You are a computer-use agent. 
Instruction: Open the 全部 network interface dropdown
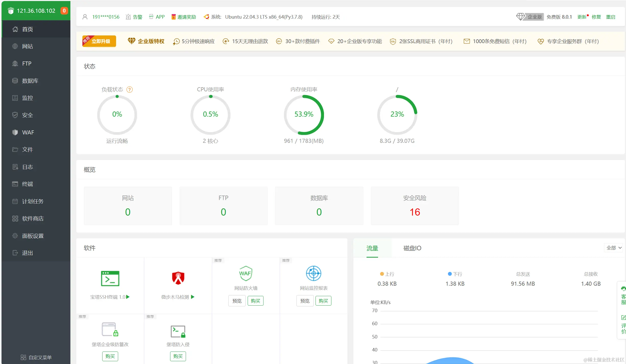point(614,248)
